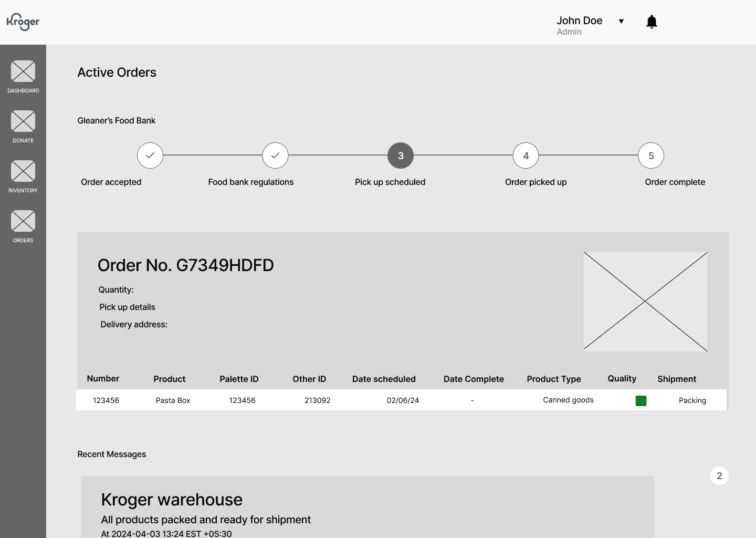Screen dimensions: 756x538
Task: Open the DASHBOARD menu label
Action: 23,90
